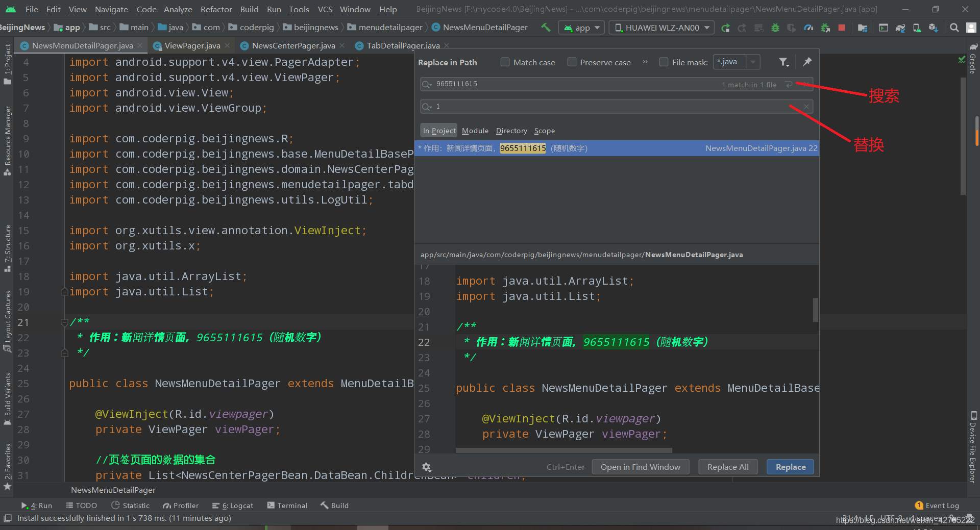Open the *.java file mask dropdown
The height and width of the screenshot is (530, 980).
point(753,62)
